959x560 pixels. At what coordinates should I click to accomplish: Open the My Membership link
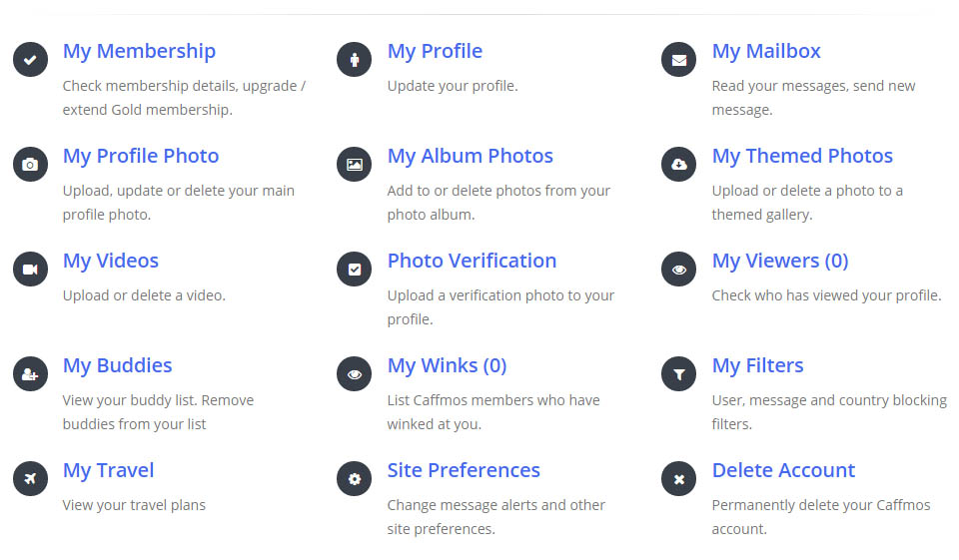pyautogui.click(x=139, y=51)
